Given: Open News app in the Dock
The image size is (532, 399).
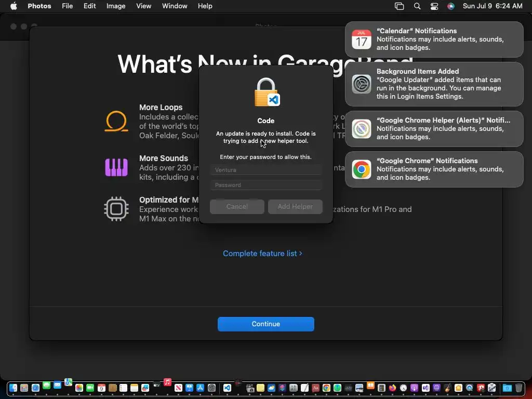Looking at the screenshot, I should 178,388.
